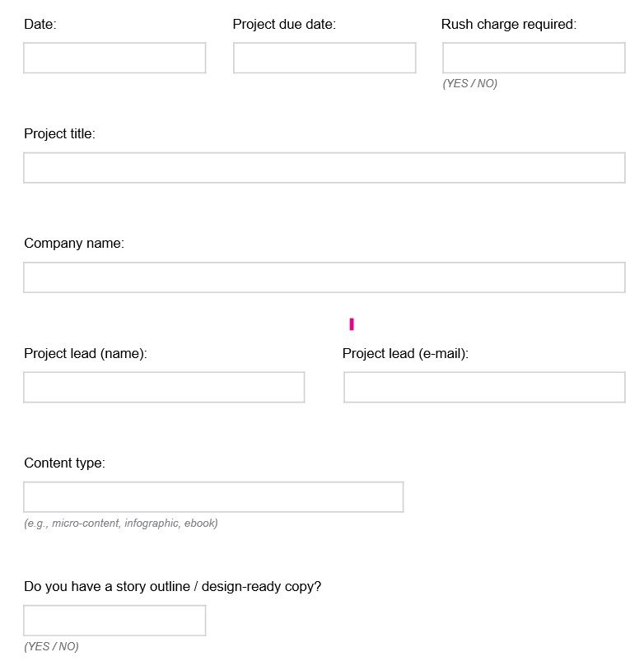The height and width of the screenshot is (661, 644).
Task: Select the Rush charge required input box
Action: 534,58
